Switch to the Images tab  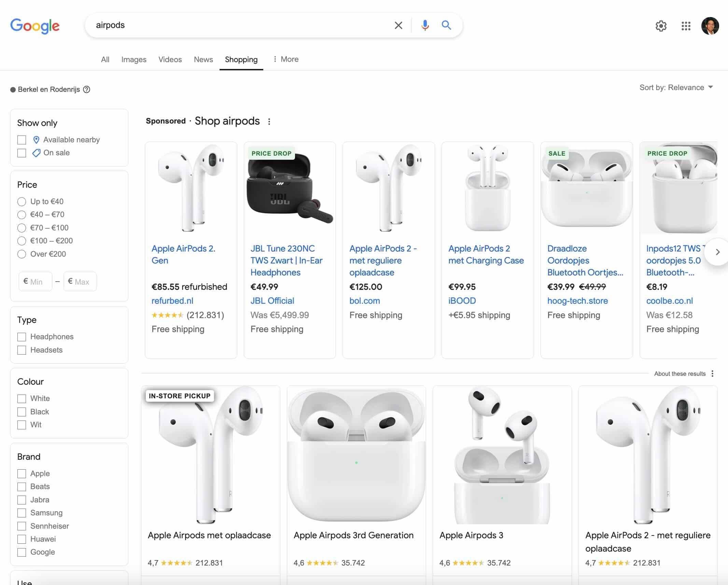click(134, 59)
